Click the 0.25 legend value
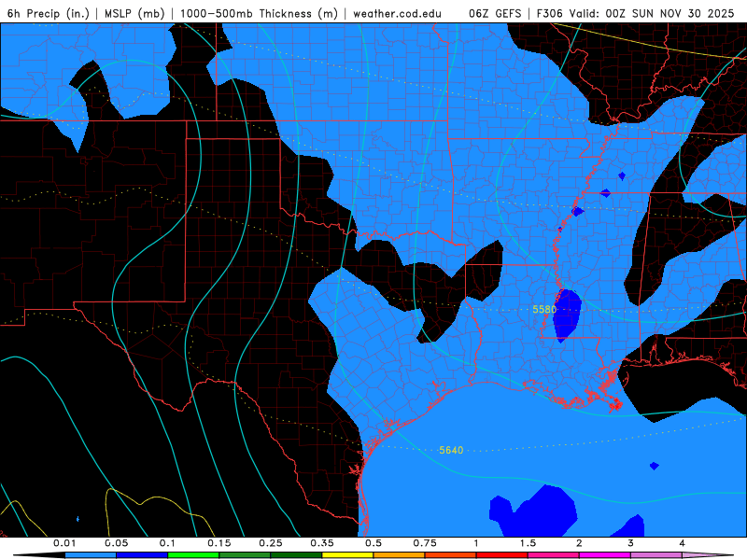Image resolution: width=747 pixels, height=560 pixels. click(x=271, y=543)
